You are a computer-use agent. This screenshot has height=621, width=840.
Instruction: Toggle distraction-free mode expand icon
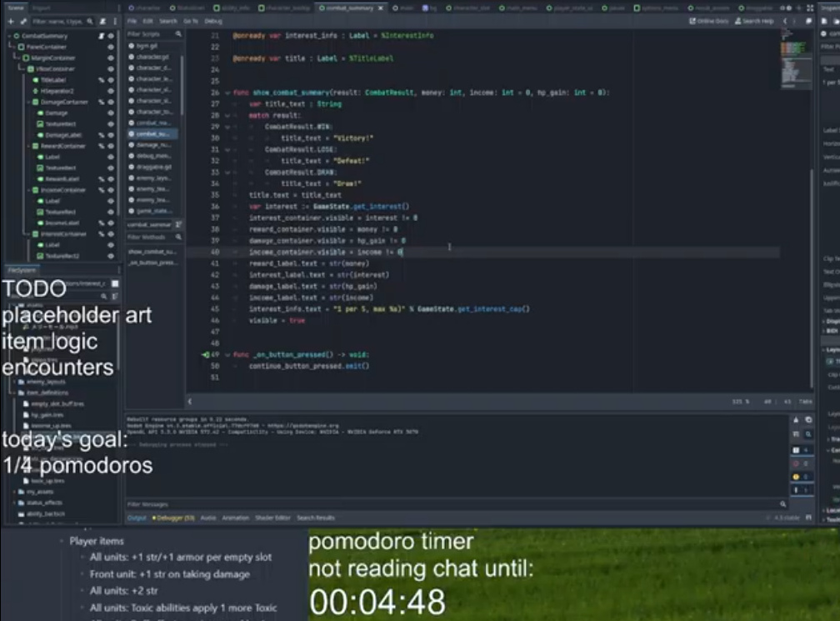pyautogui.click(x=809, y=21)
